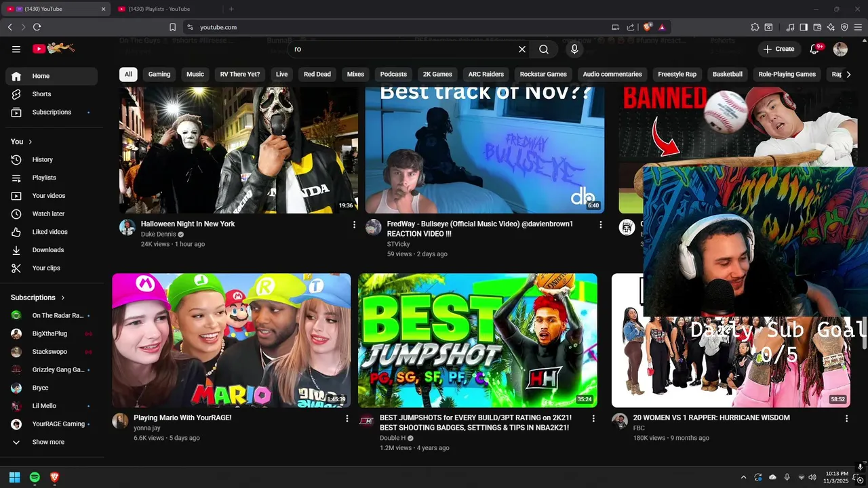Open browser extensions puzzle icon
The image size is (868, 488).
coord(755,27)
